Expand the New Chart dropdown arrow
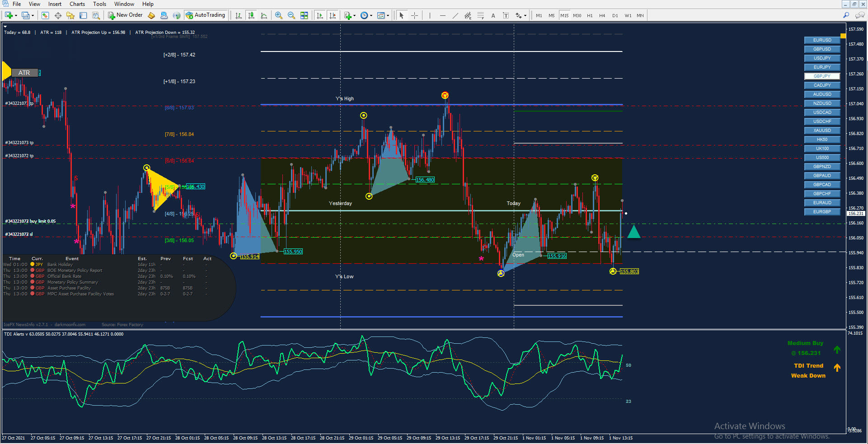Image resolution: width=868 pixels, height=444 pixels. coord(16,16)
